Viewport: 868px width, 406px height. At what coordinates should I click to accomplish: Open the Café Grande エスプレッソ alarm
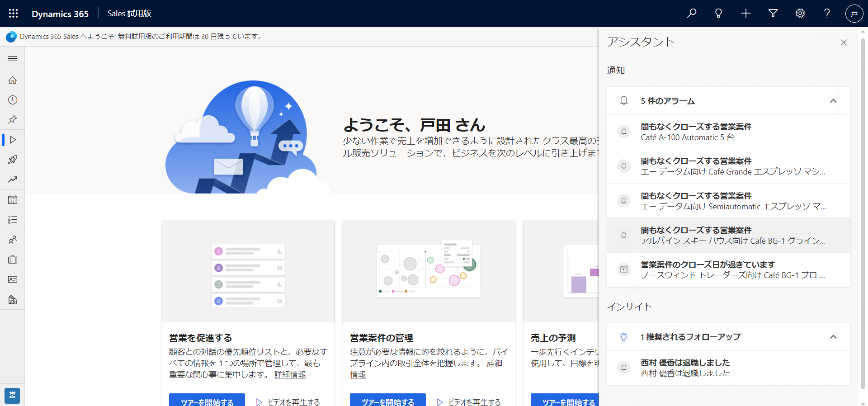point(729,166)
